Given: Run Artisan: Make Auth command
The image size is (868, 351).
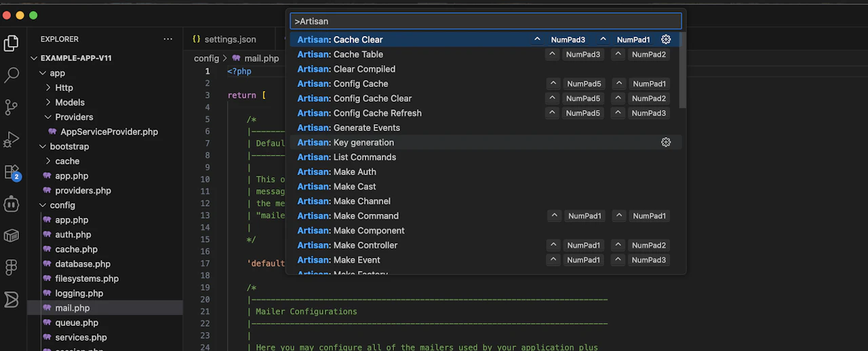Looking at the screenshot, I should tap(486, 172).
